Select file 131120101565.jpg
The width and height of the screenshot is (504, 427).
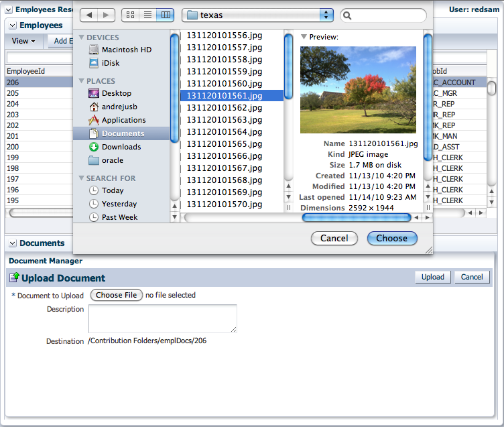pos(232,143)
